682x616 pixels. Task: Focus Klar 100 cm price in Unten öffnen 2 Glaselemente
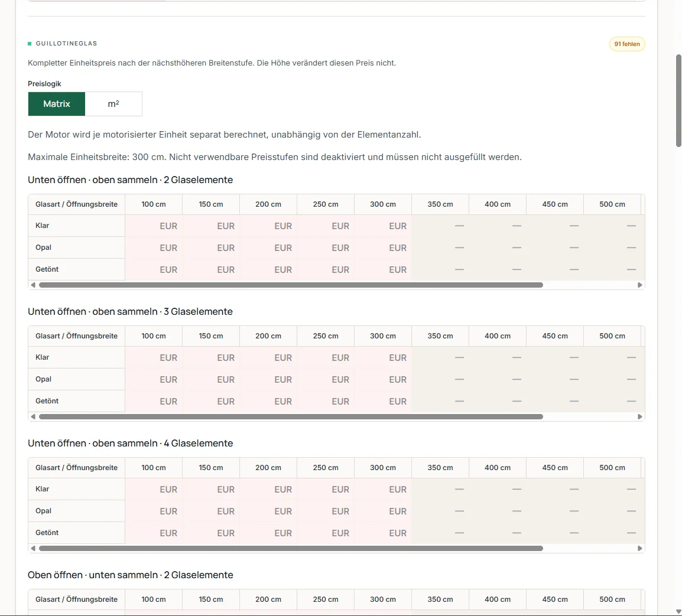[154, 226]
